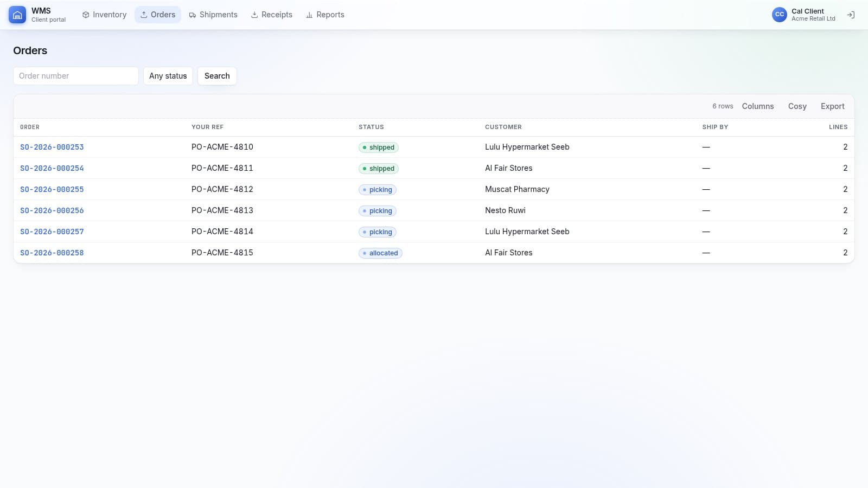The height and width of the screenshot is (488, 868).
Task: Click the Cal Client user name
Action: pyautogui.click(x=807, y=11)
